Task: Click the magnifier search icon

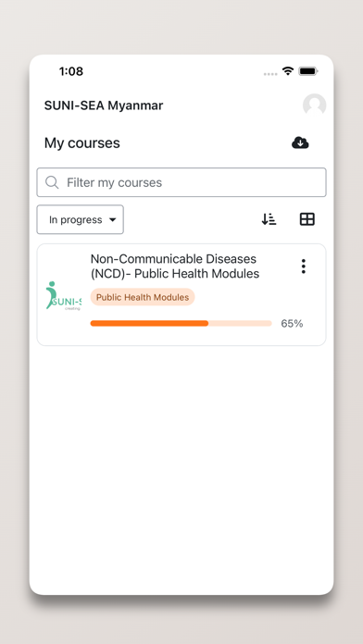Action: coord(52,182)
